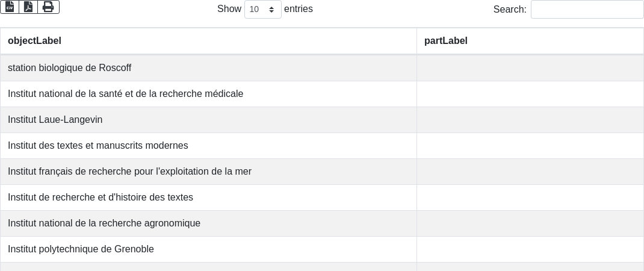Select Institut polytechnique de Grenoble row
Viewport: 644px width, 271px height.
pos(322,249)
